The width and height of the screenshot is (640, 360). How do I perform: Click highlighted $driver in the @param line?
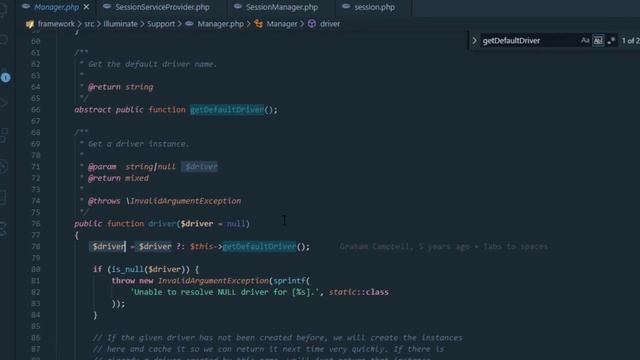200,167
